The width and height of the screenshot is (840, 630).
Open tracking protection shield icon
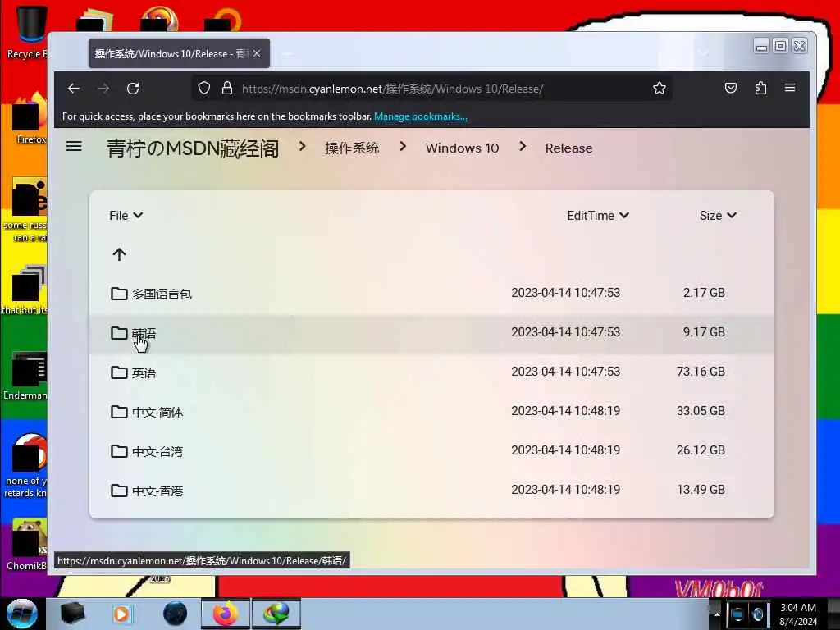point(204,89)
